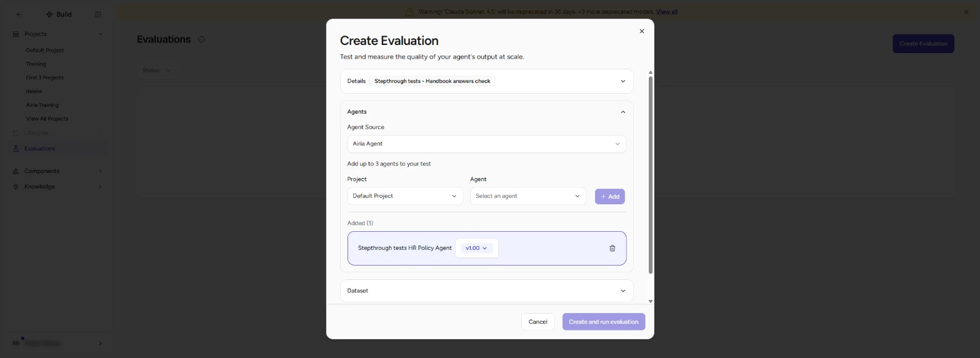Image resolution: width=980 pixels, height=358 pixels.
Task: Open the Project dropdown showing Default Project
Action: [x=405, y=196]
